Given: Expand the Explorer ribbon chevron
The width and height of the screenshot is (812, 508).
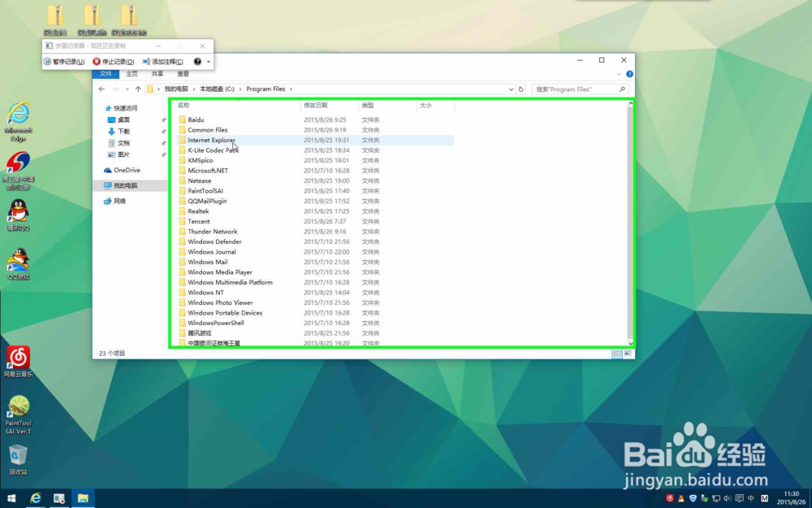Looking at the screenshot, I should click(619, 74).
